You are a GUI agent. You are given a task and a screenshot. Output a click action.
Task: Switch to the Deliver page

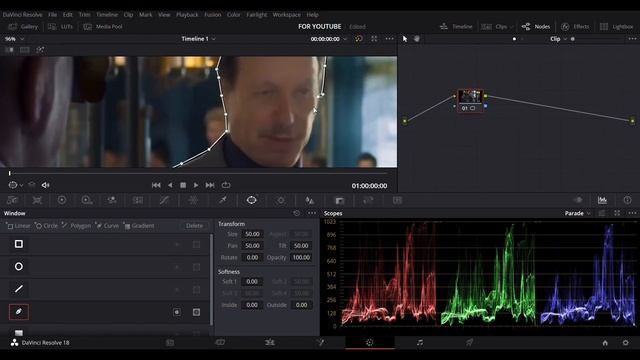click(x=469, y=342)
